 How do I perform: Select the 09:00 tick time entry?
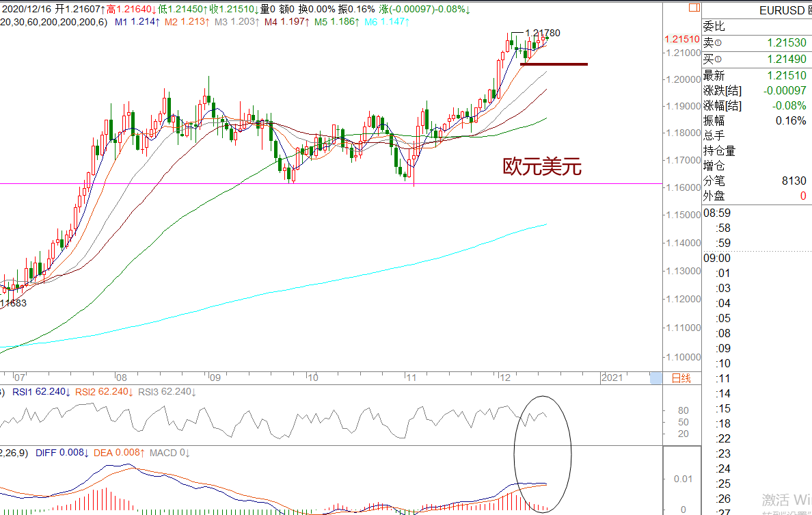click(717, 258)
